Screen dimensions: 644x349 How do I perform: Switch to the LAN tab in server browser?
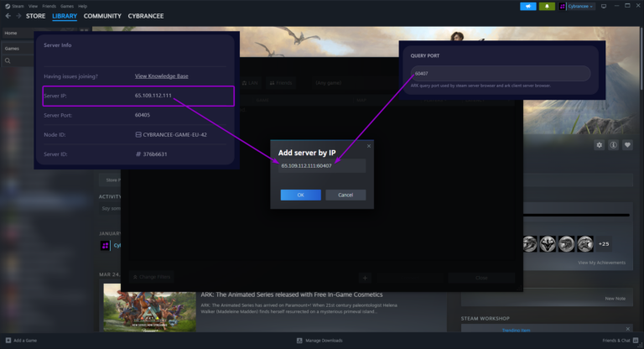250,83
